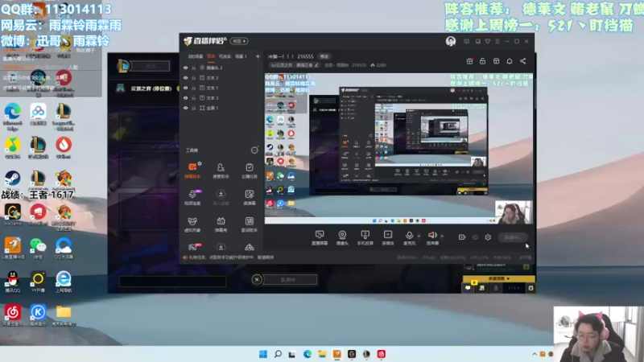
Task: Open the 歌词助手 tool
Action: 250,224
